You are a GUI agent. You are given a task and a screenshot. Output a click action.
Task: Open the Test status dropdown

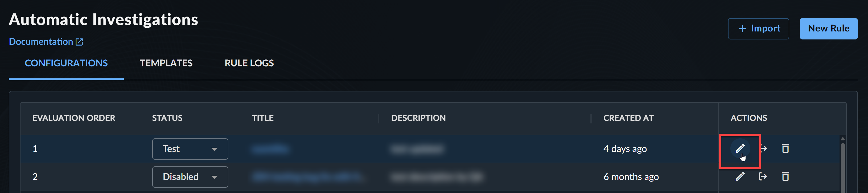click(x=190, y=149)
